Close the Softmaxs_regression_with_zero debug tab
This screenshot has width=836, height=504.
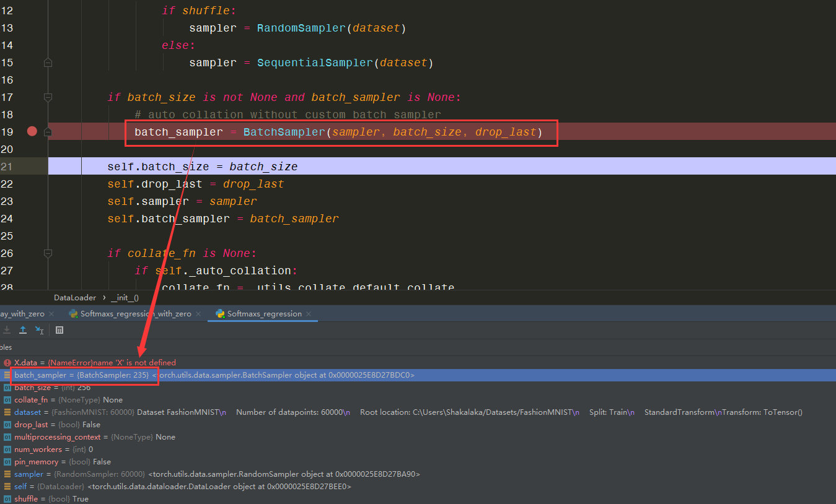click(x=198, y=314)
